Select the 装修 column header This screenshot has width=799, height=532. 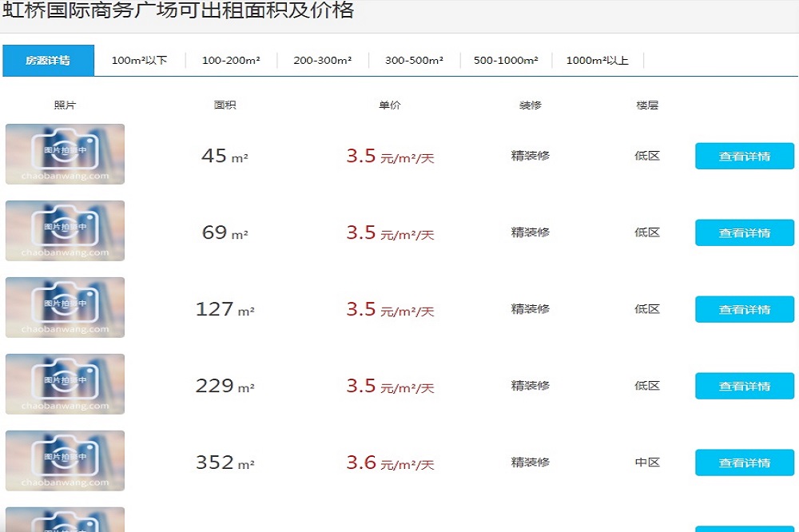pyautogui.click(x=530, y=105)
